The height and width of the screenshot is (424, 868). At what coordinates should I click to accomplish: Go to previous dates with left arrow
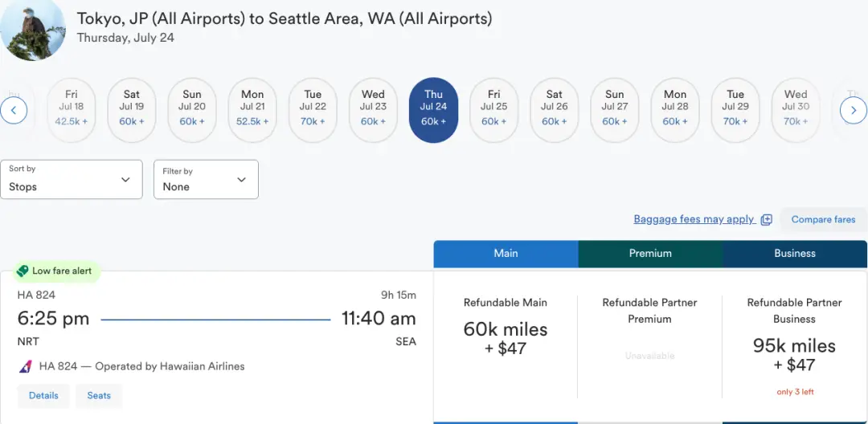14,110
